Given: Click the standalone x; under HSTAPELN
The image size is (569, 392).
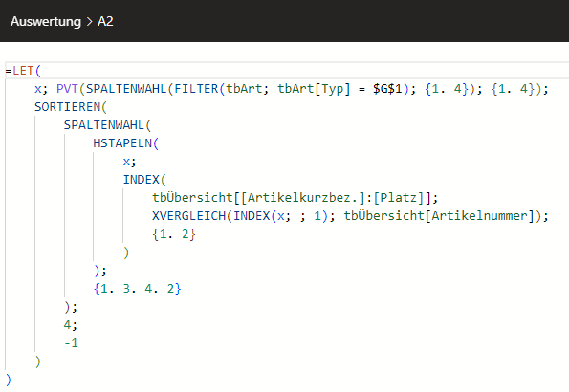Looking at the screenshot, I should tap(129, 162).
